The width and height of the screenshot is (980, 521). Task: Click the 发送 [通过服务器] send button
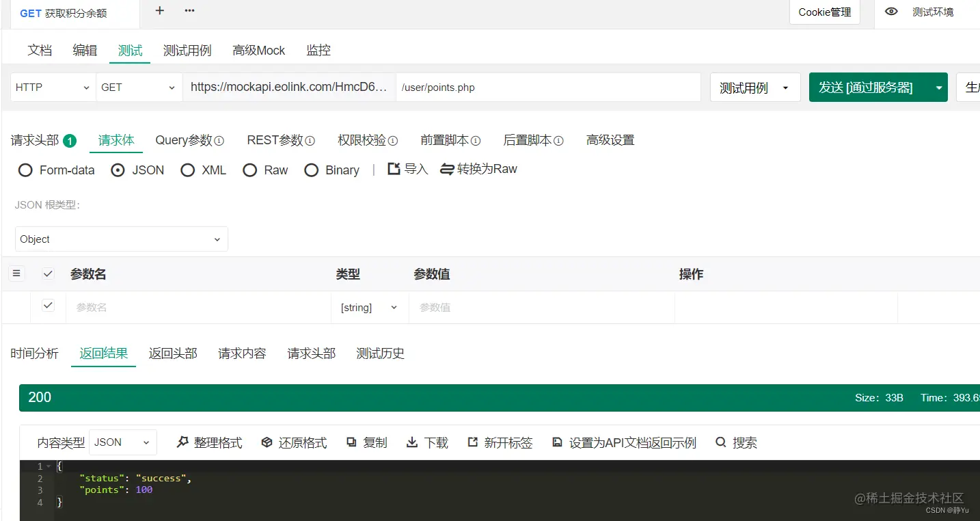pos(868,87)
